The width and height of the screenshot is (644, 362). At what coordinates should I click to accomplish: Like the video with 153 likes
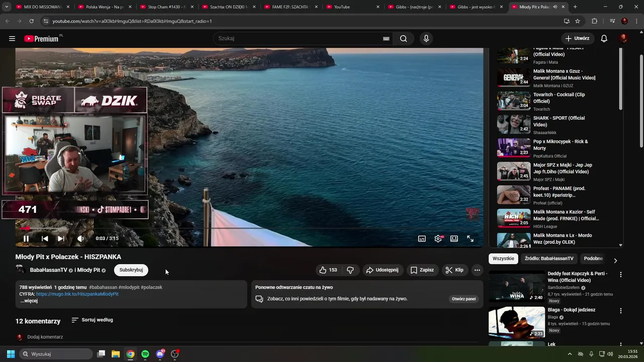click(328, 270)
